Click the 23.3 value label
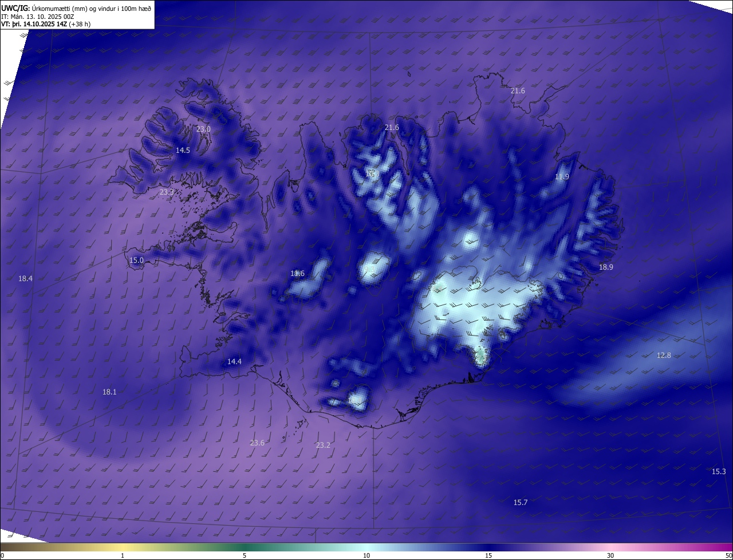 coord(167,192)
